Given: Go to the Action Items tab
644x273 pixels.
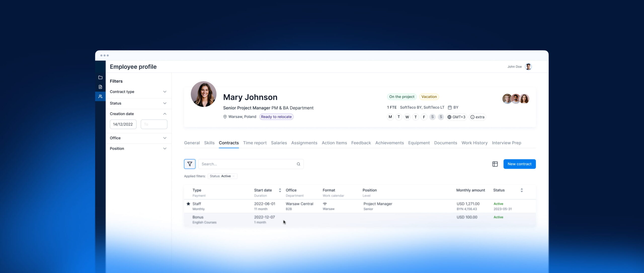Looking at the screenshot, I should (334, 143).
